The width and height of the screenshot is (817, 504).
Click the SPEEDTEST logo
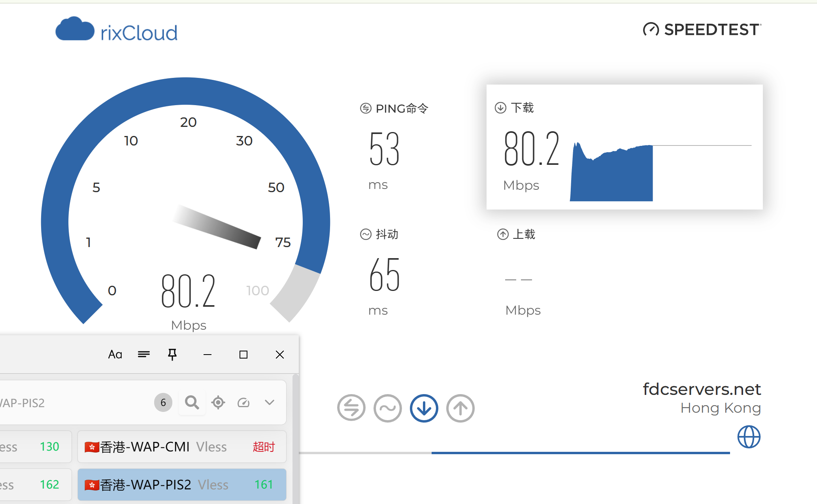pos(702,30)
